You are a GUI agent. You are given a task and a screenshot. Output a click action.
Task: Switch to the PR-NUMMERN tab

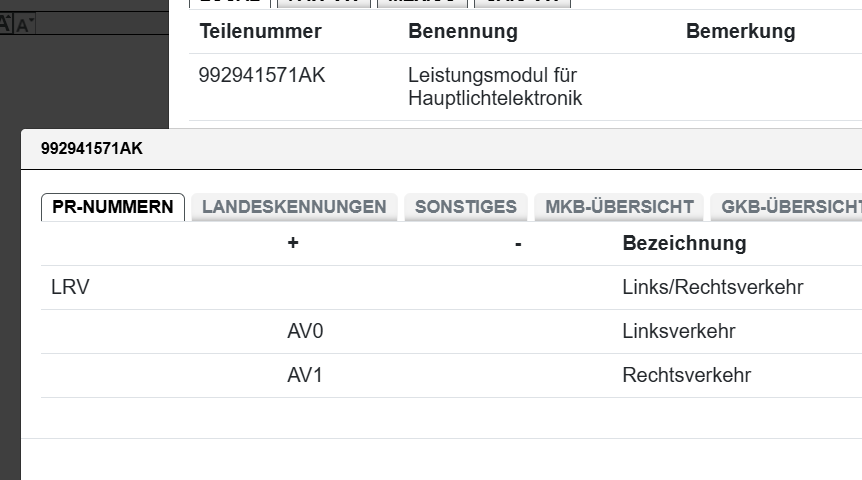[113, 207]
